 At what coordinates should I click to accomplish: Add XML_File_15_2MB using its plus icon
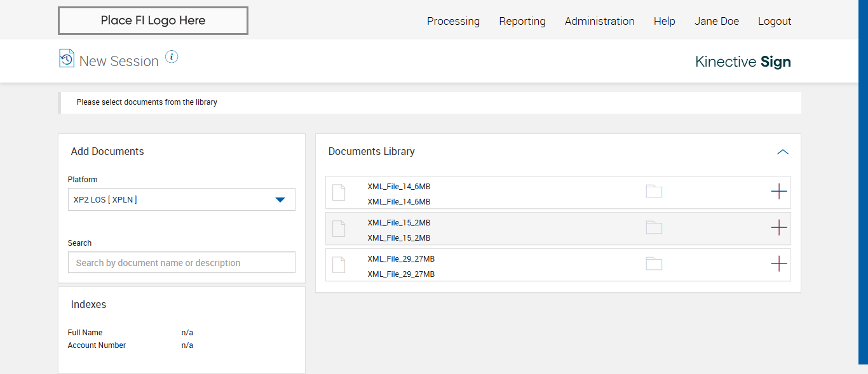pyautogui.click(x=778, y=228)
